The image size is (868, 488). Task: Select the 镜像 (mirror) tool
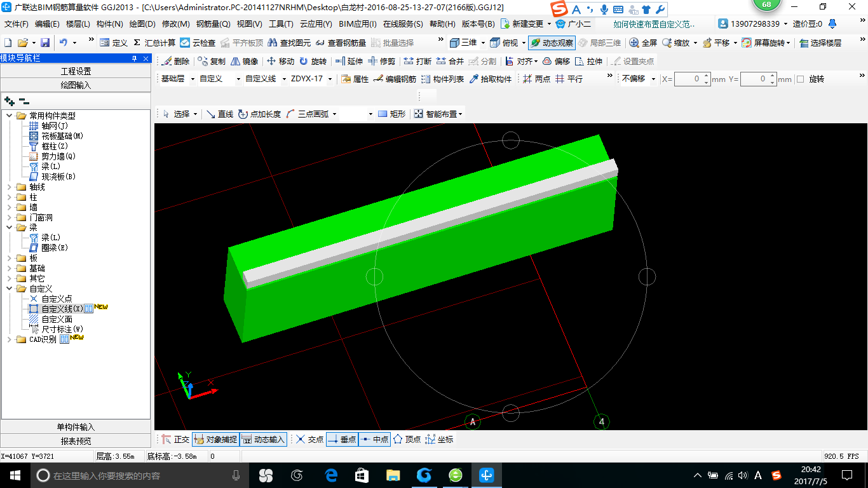(244, 62)
